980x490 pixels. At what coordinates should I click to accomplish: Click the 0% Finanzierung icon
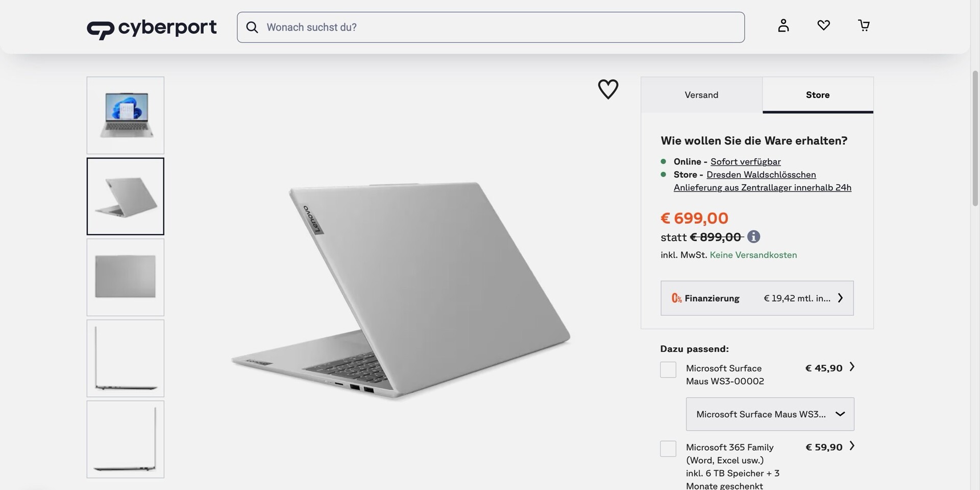tap(676, 298)
